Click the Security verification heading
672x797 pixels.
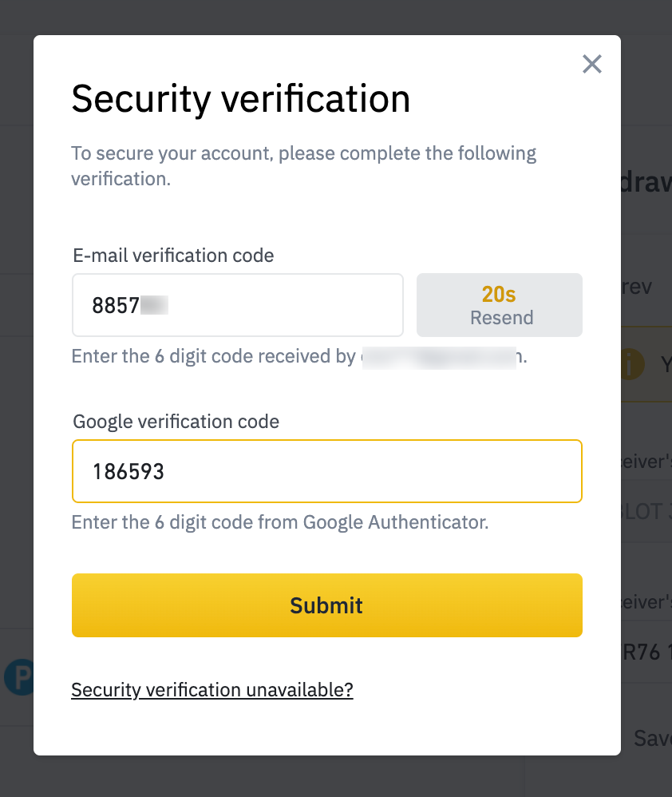[x=241, y=99]
